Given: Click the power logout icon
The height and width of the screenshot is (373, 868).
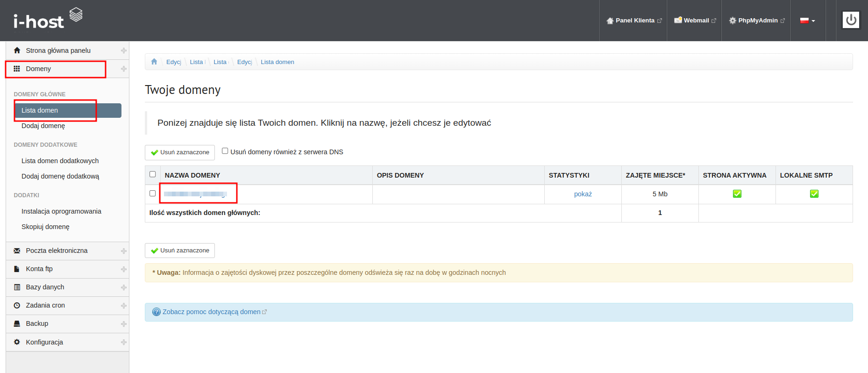Looking at the screenshot, I should coord(851,20).
